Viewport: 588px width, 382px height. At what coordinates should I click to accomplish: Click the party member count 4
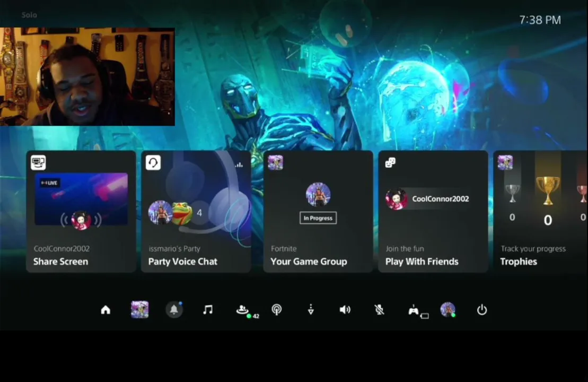point(199,213)
